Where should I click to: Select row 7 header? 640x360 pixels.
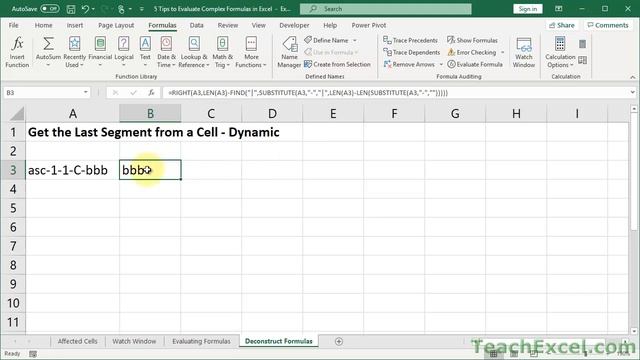click(13, 246)
